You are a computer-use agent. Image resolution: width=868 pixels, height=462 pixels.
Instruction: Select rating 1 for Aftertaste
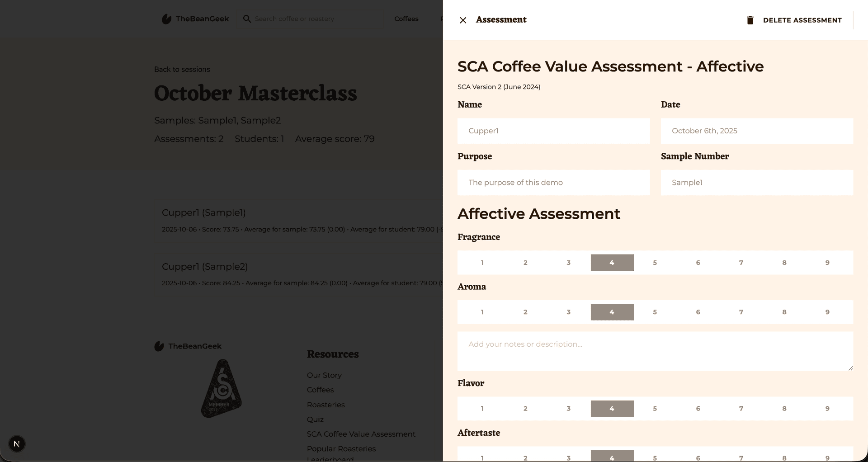pos(482,457)
